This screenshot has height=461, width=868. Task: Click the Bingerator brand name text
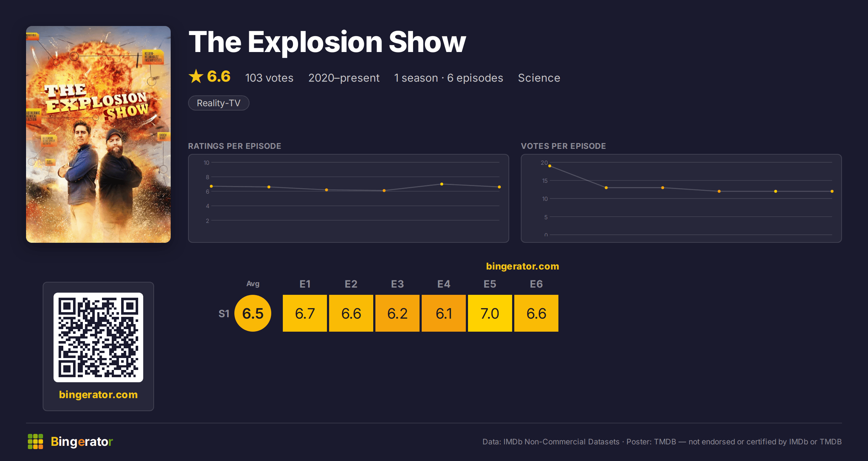(82, 441)
